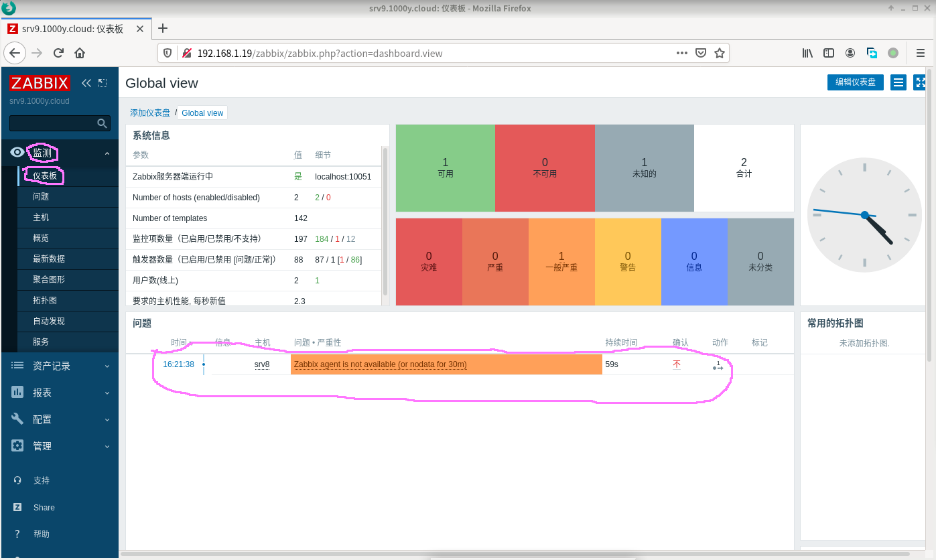This screenshot has height=560, width=936.
Task: Click 添加仪表盘 breadcrumb link
Action: pos(150,113)
